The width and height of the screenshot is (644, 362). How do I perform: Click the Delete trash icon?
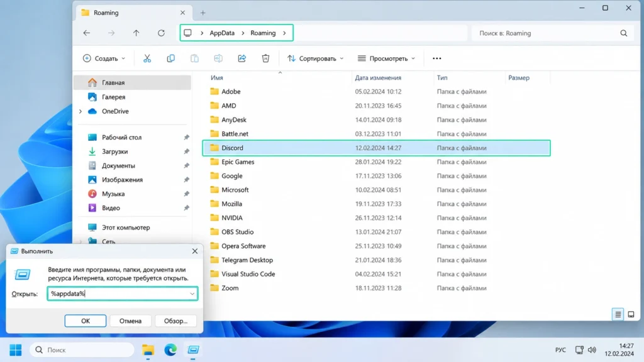click(266, 58)
